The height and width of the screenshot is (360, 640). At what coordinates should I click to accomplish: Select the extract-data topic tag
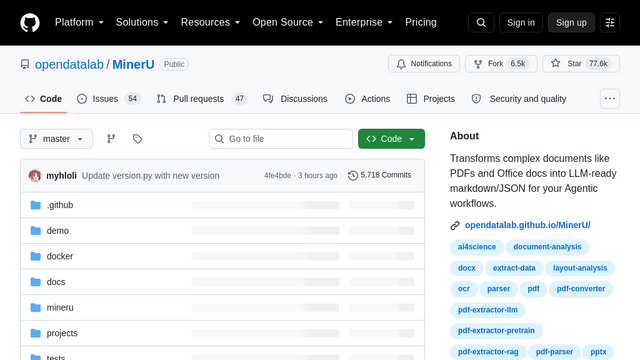(x=514, y=268)
